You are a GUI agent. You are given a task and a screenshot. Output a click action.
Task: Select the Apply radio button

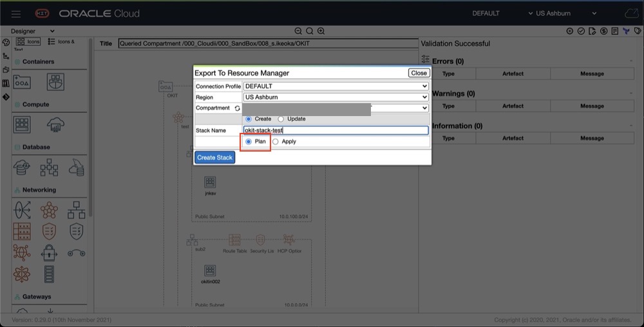[x=276, y=141]
